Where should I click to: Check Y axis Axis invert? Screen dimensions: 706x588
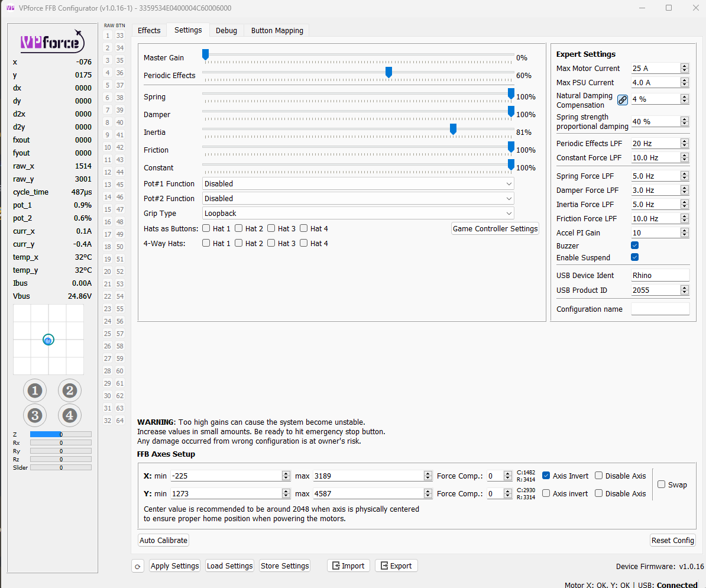[x=546, y=493]
